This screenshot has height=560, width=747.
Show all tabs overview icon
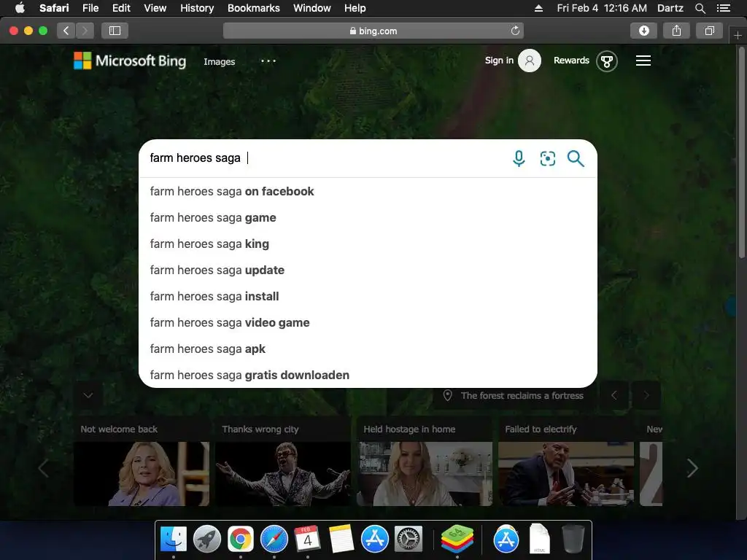coord(709,31)
